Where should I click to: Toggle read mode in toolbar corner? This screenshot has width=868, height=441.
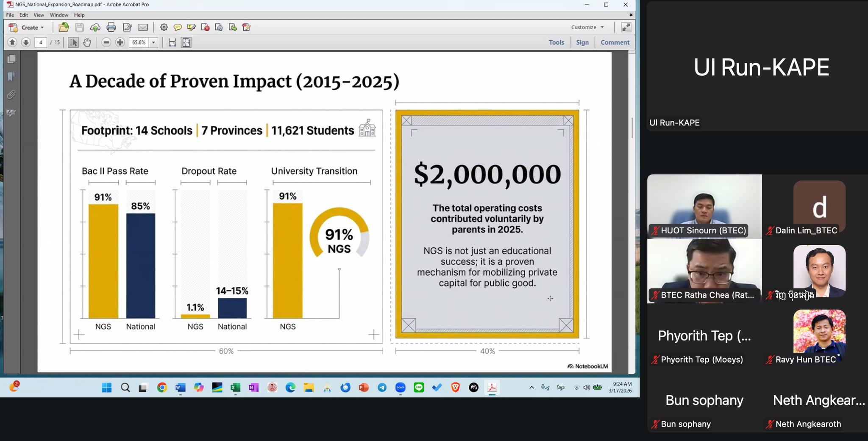click(x=626, y=28)
